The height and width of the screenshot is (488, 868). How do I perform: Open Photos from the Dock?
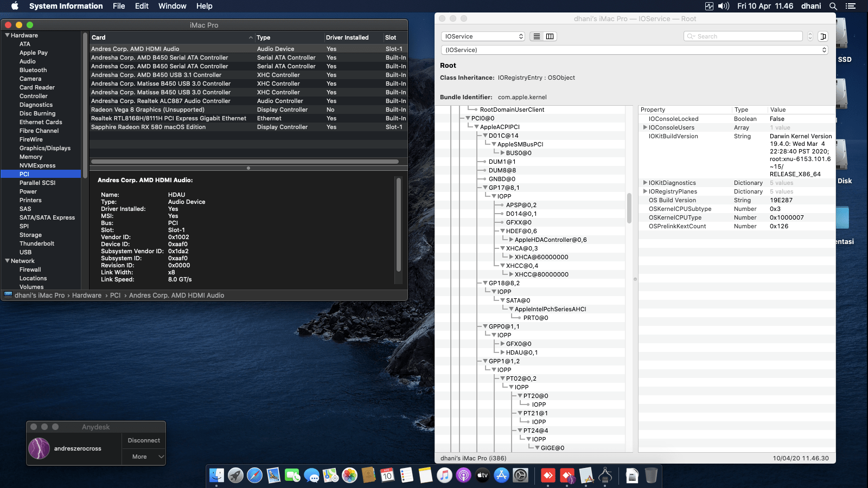(x=349, y=476)
